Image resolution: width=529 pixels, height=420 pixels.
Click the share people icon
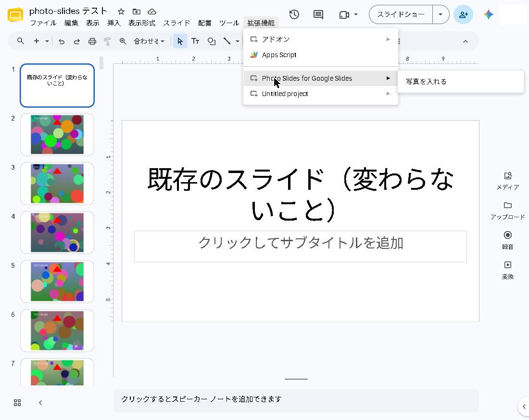click(x=463, y=14)
